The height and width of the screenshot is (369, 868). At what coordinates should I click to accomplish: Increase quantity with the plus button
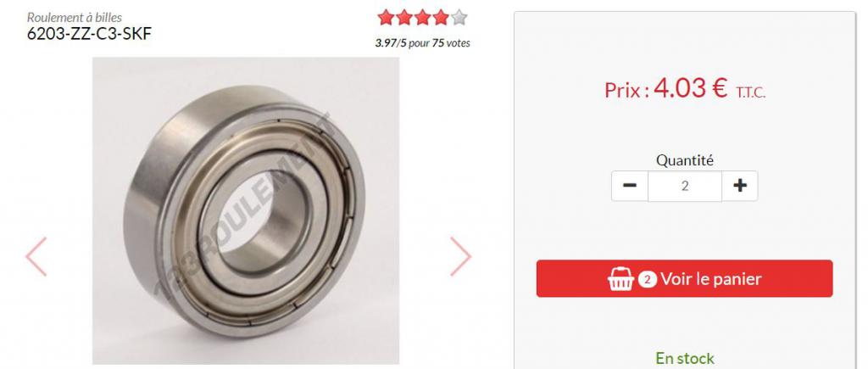click(739, 186)
